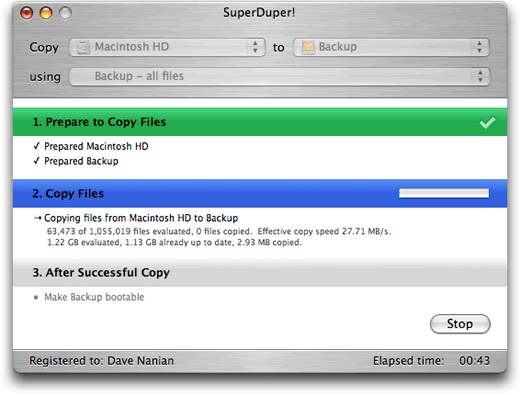Click the Stop button
Viewport: 520px width, 395px height.
coord(460,324)
